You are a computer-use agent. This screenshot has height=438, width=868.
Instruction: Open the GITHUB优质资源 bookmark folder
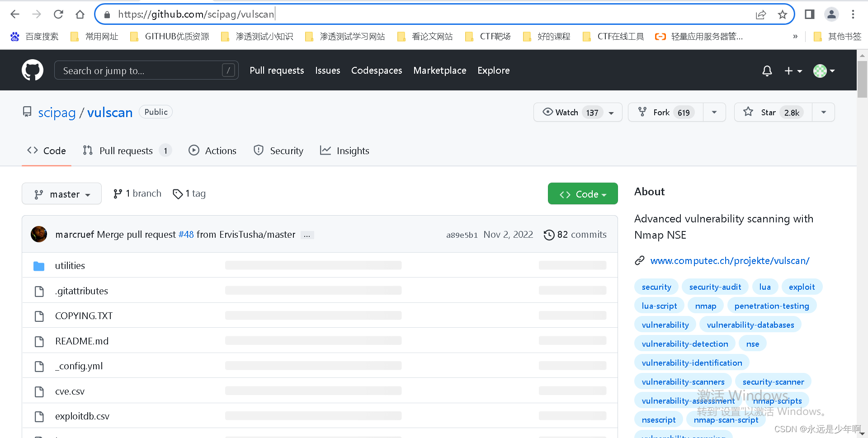pyautogui.click(x=170, y=37)
